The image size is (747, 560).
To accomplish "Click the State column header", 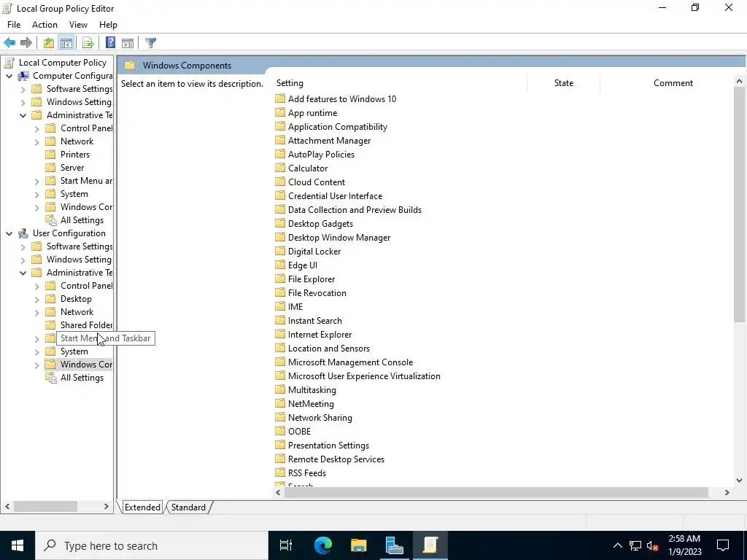I will [x=564, y=83].
